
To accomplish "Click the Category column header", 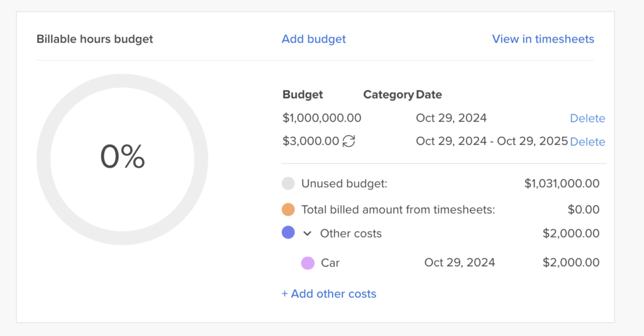I will point(389,95).
